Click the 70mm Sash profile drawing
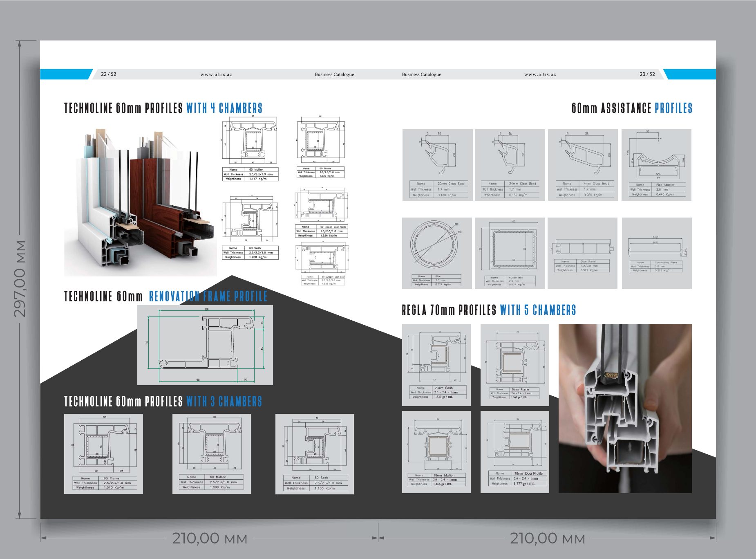The width and height of the screenshot is (756, 559). click(x=436, y=365)
